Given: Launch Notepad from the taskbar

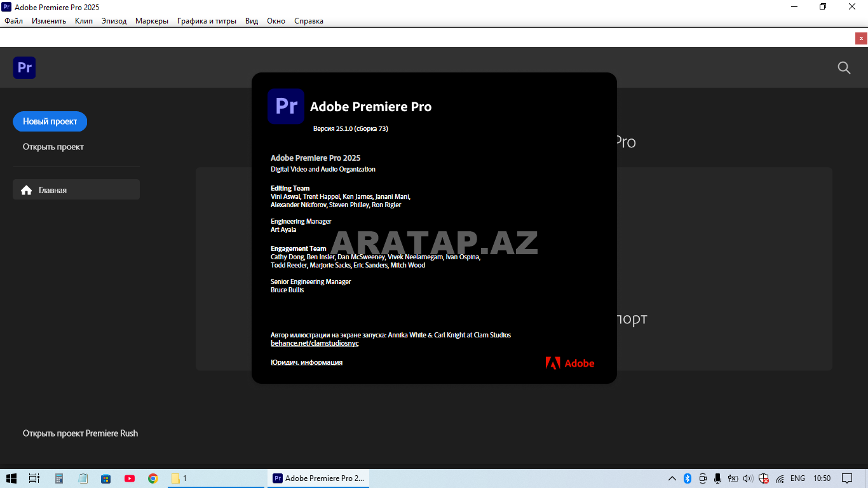Looking at the screenshot, I should [x=83, y=478].
